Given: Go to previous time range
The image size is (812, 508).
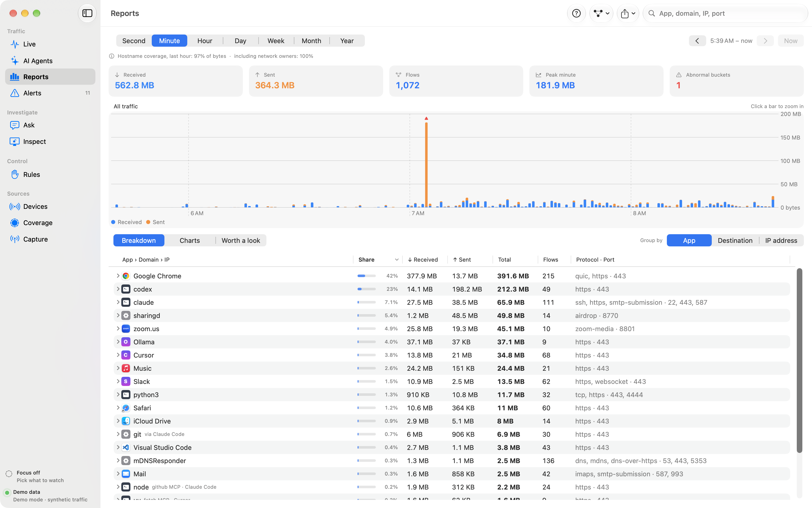Looking at the screenshot, I should [697, 41].
